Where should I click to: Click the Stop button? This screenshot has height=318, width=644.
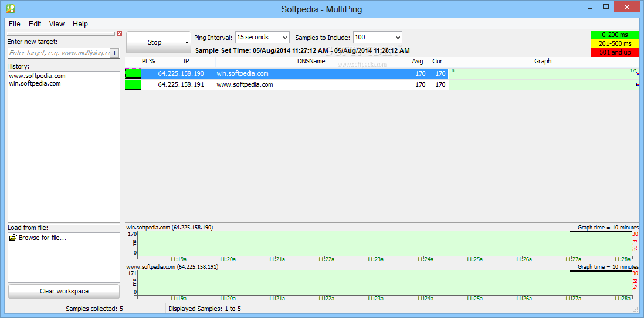coord(155,42)
